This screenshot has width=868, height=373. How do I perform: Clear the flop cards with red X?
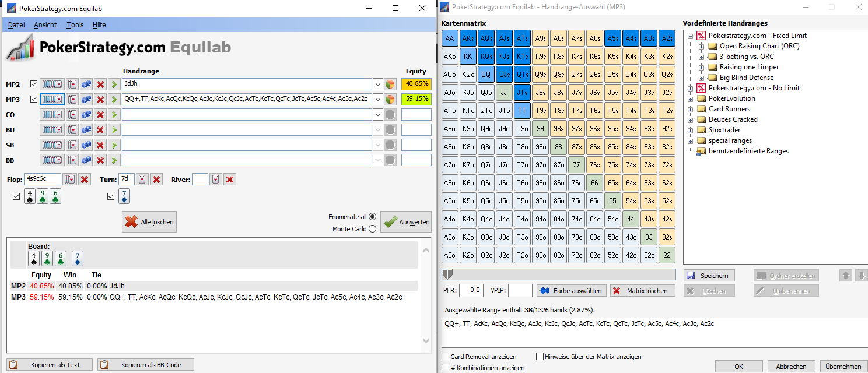tap(85, 180)
